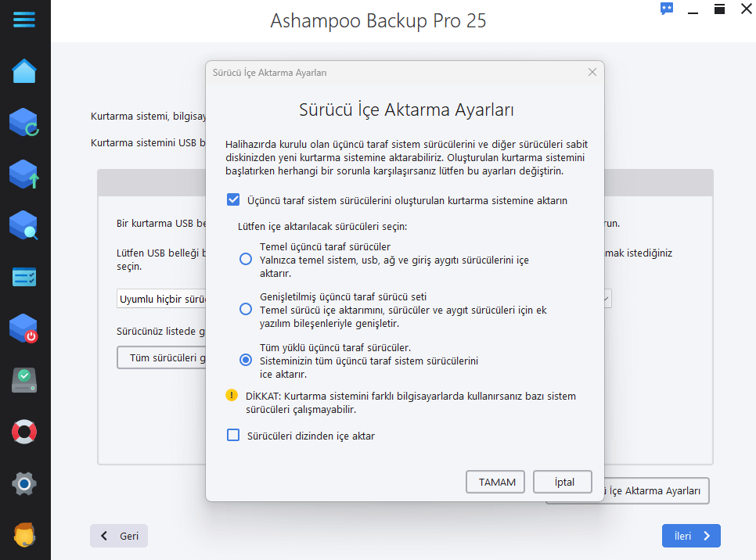Viewport: 756px width, 560px height.
Task: Click the Sürücü İçe Aktarma Ayarları dialog heading
Action: (406, 109)
